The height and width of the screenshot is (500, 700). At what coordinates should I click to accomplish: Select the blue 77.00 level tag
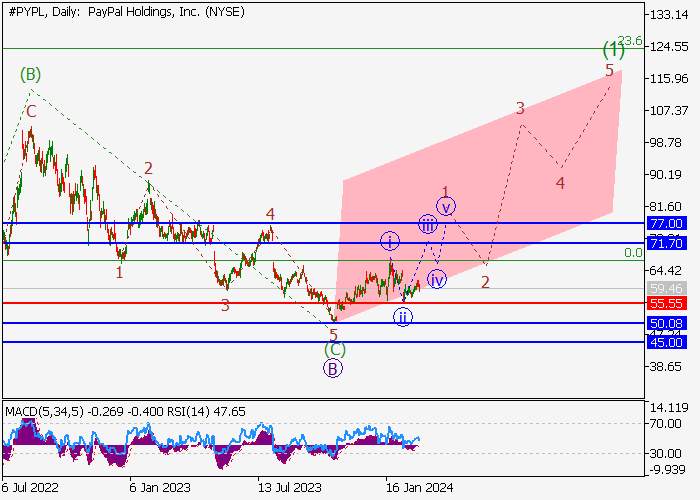[667, 223]
